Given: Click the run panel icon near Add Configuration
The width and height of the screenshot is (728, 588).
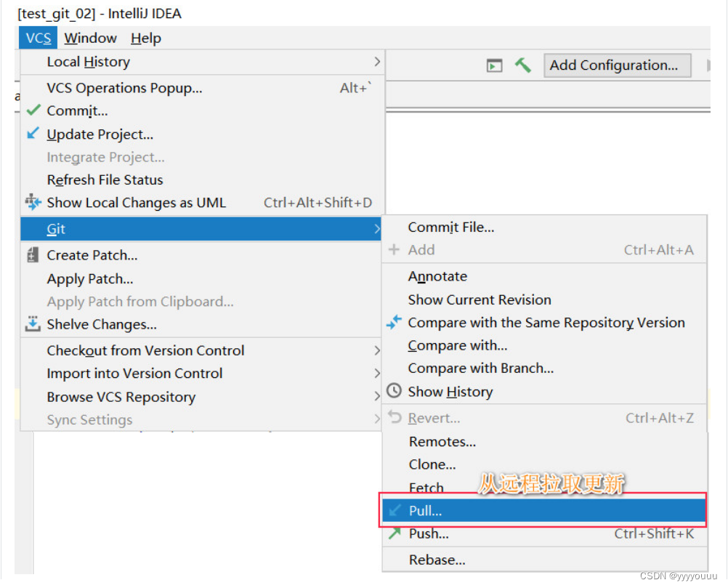Looking at the screenshot, I should 494,65.
